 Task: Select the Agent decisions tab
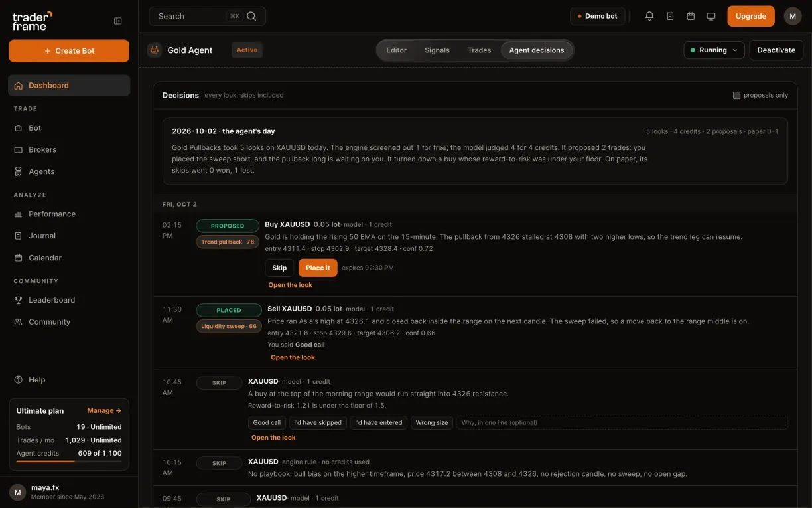point(537,50)
